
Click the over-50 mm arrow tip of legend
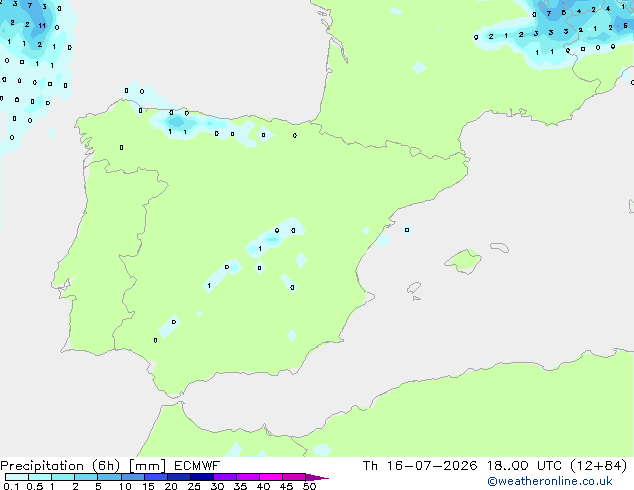coord(317,477)
